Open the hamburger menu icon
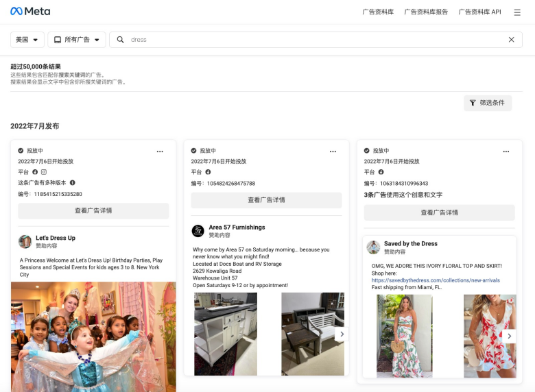Viewport: 535px width, 392px height. click(517, 12)
